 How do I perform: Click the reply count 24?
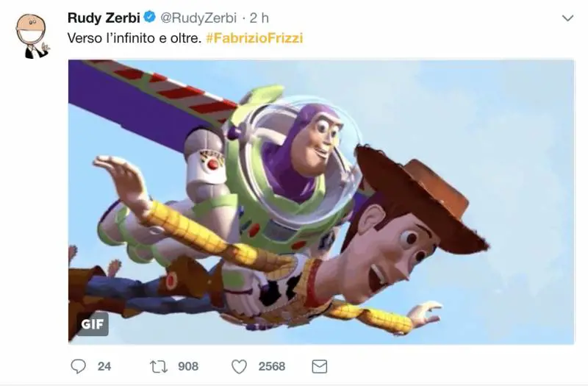pos(104,365)
